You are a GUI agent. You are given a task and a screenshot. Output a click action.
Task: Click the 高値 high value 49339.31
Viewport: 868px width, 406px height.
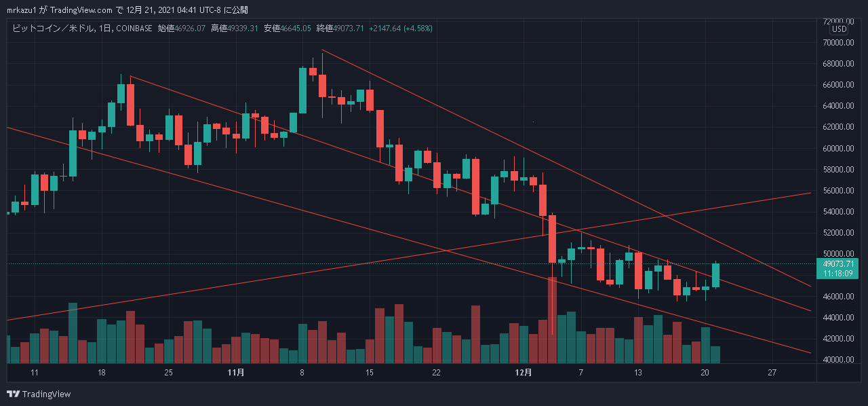point(243,28)
